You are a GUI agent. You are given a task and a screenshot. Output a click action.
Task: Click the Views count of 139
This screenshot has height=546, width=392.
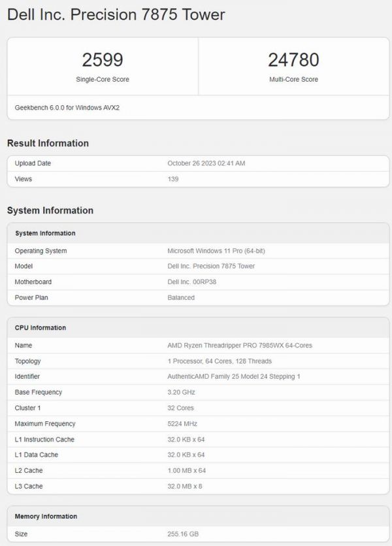(173, 179)
